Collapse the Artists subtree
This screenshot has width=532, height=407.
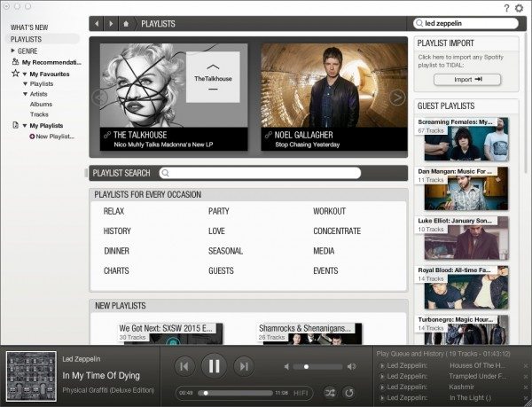tap(25, 94)
